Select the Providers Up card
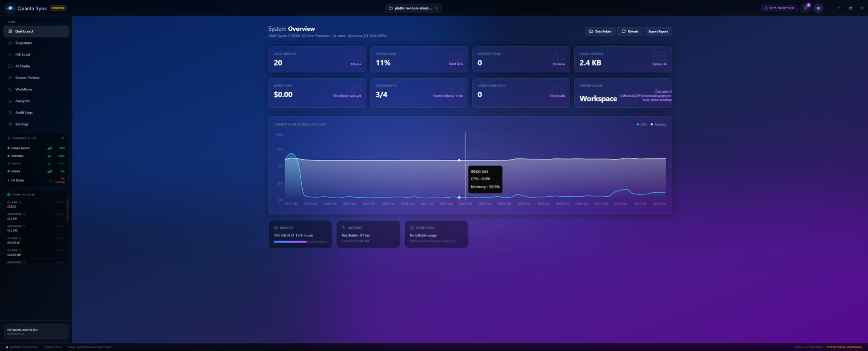This screenshot has height=351, width=868. click(x=419, y=93)
